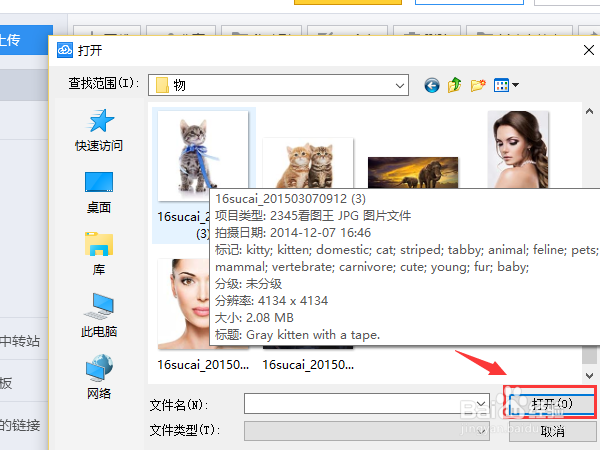The width and height of the screenshot is (600, 450).
Task: Select 此电脑 in the places bar
Action: click(x=99, y=316)
